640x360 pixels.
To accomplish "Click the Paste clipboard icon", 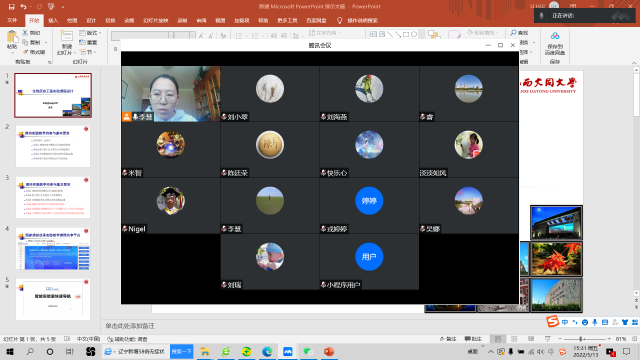I will pyautogui.click(x=12, y=37).
